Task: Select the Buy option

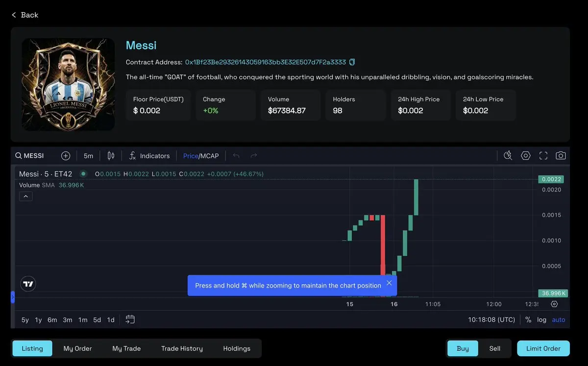Action: pyautogui.click(x=463, y=348)
